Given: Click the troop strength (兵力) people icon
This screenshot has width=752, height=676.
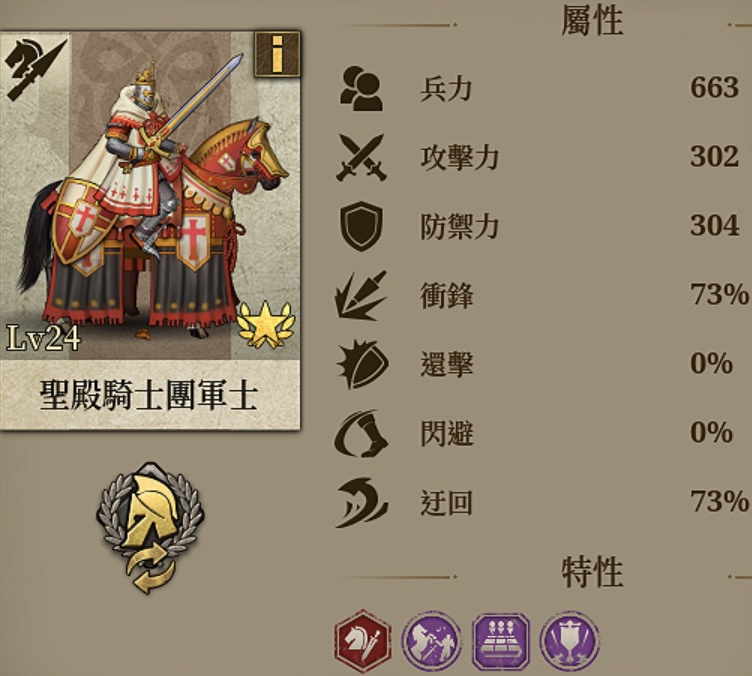Looking at the screenshot, I should point(362,89).
